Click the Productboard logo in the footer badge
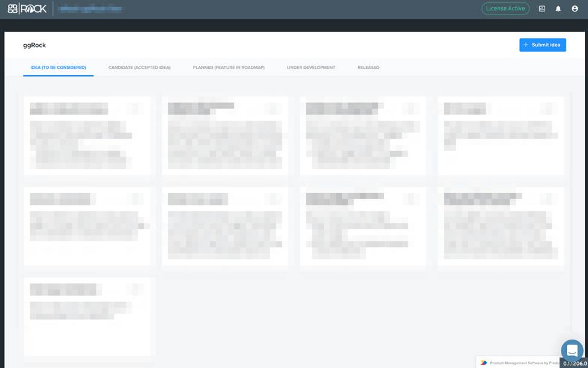The height and width of the screenshot is (368, 588). point(484,363)
